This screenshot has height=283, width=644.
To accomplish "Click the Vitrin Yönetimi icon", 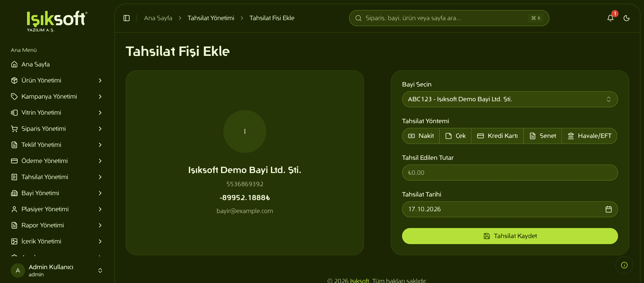I will coord(14,113).
